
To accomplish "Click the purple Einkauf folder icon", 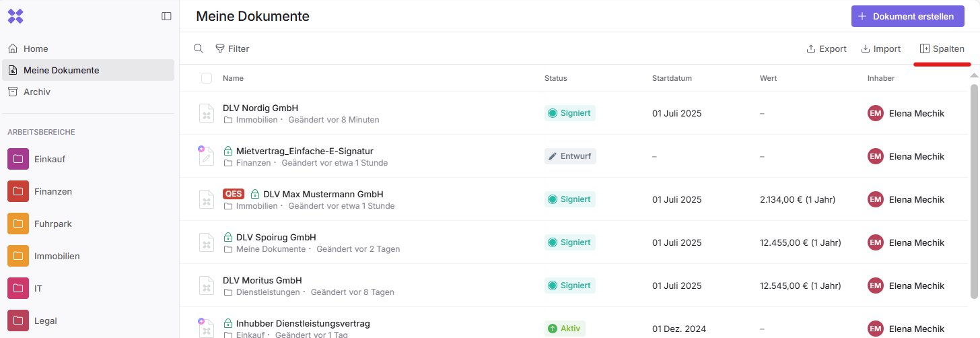I will 18,159.
